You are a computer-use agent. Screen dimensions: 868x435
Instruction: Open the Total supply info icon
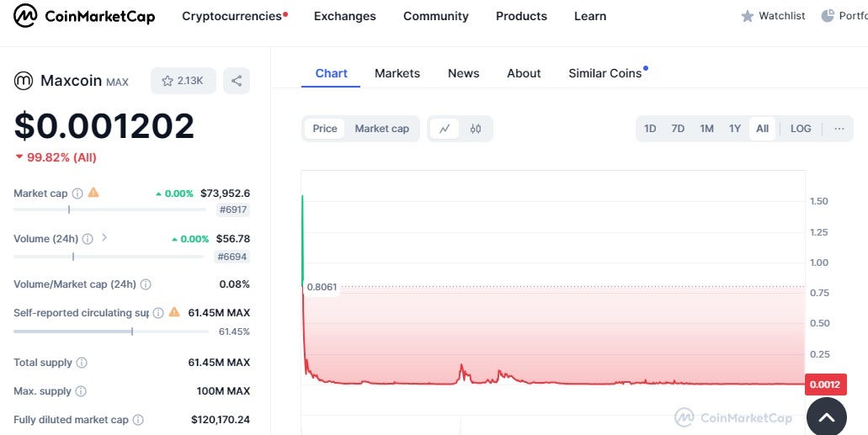pyautogui.click(x=82, y=363)
